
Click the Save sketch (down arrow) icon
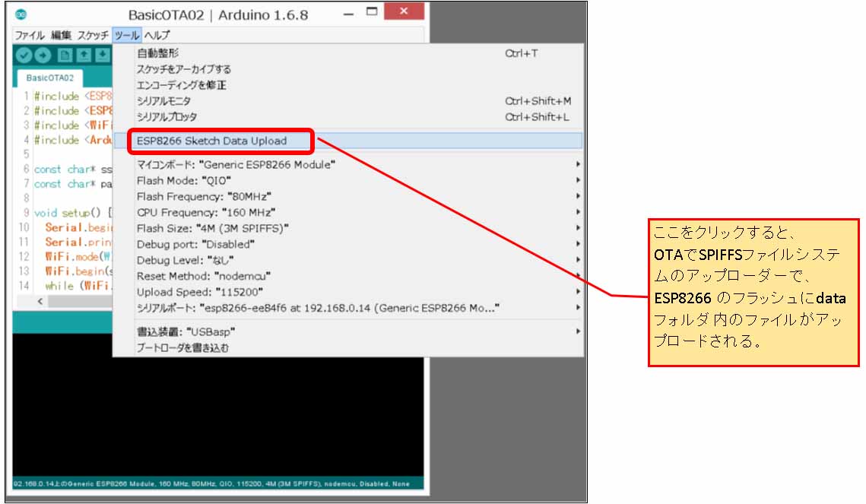click(102, 55)
